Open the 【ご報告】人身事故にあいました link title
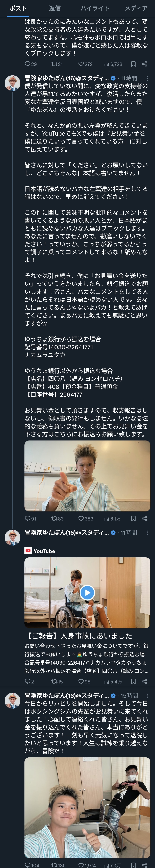 click(78, 636)
